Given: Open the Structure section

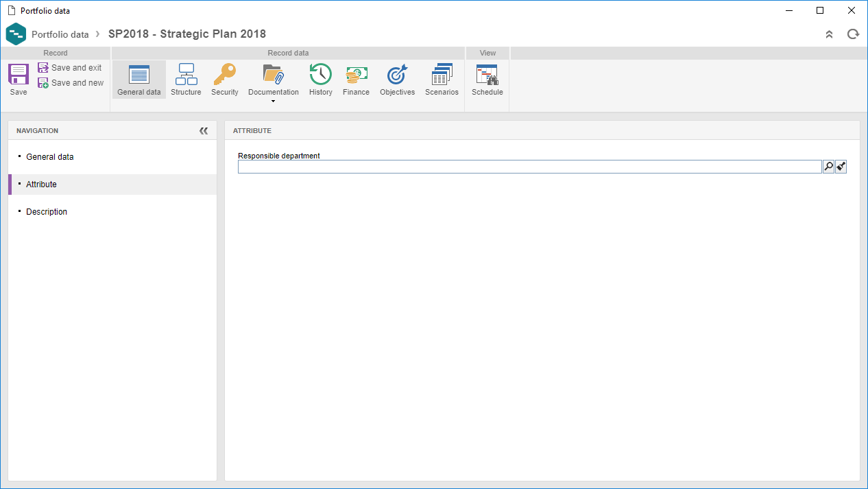Looking at the screenshot, I should point(186,80).
